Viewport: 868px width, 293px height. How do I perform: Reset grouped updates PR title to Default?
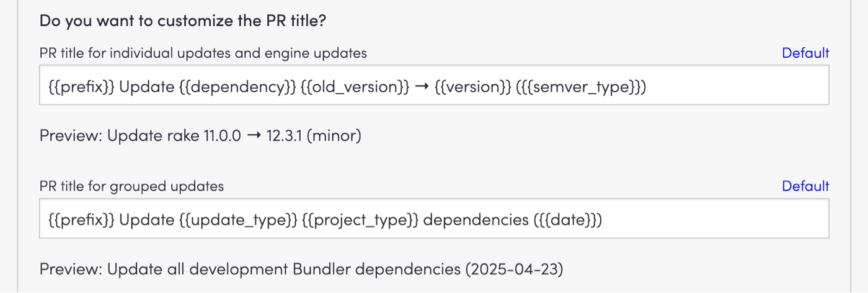coord(805,186)
